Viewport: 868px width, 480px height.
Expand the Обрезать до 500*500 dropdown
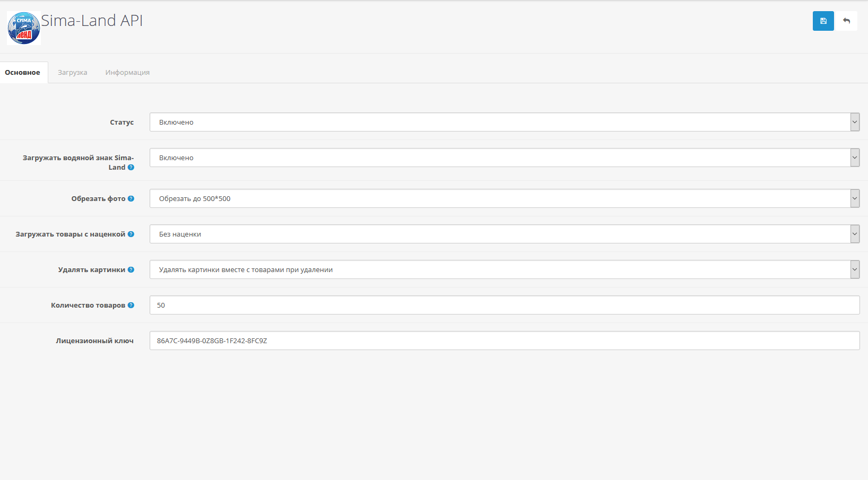tap(504, 198)
